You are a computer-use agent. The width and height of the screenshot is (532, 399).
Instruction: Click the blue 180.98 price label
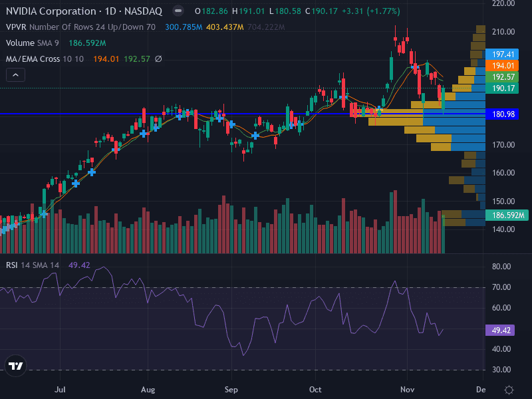pyautogui.click(x=501, y=114)
